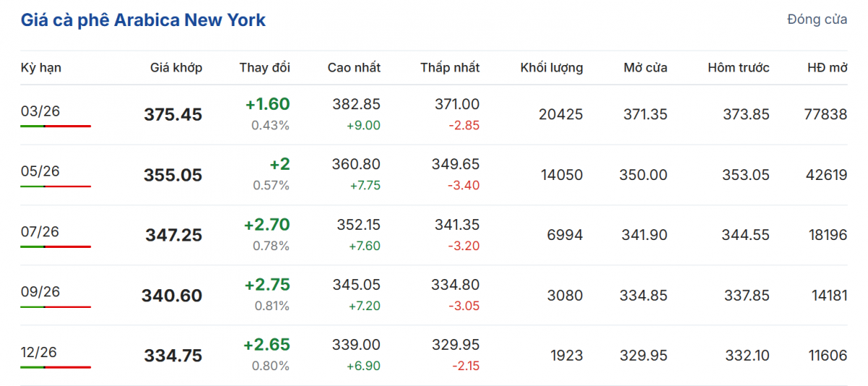Click the range bar under 03/26

56,126
